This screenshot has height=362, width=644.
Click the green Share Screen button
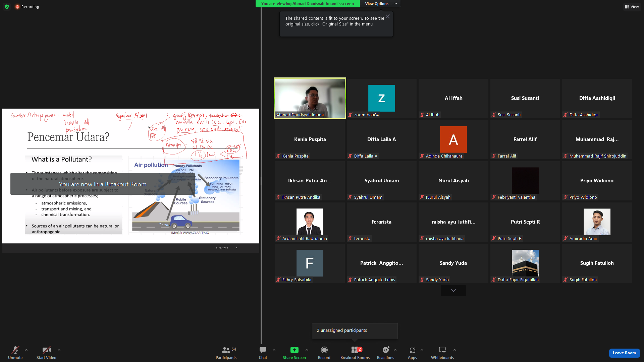[x=294, y=353]
